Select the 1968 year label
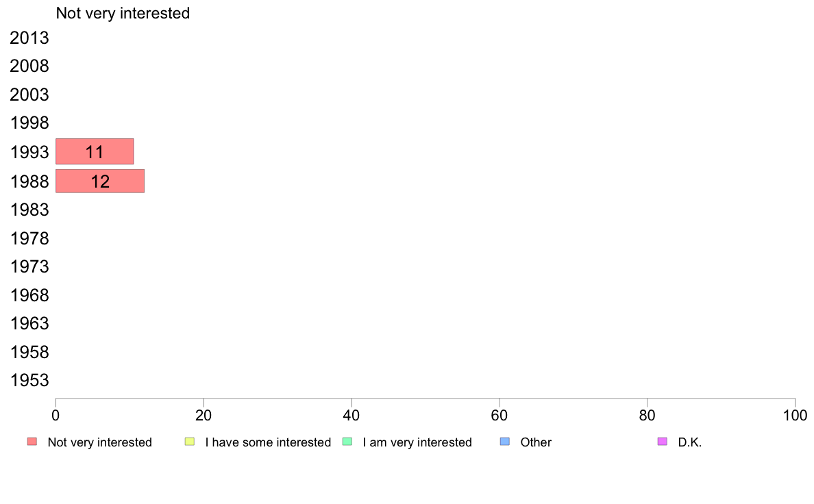This screenshot has width=814, height=504. tap(29, 295)
